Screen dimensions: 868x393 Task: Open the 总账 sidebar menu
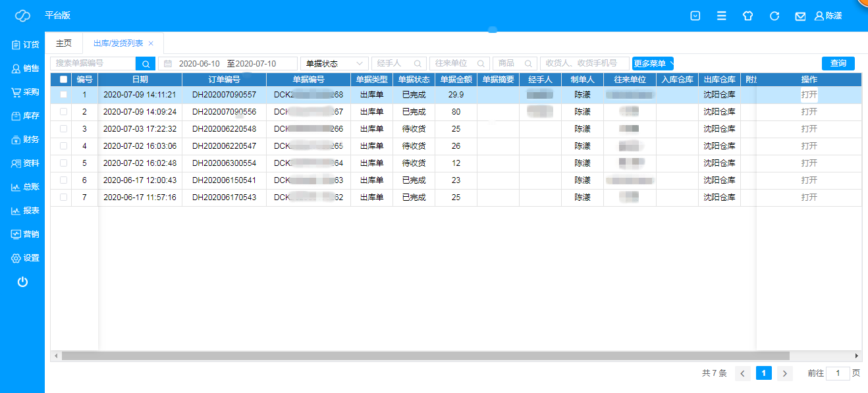coord(25,187)
